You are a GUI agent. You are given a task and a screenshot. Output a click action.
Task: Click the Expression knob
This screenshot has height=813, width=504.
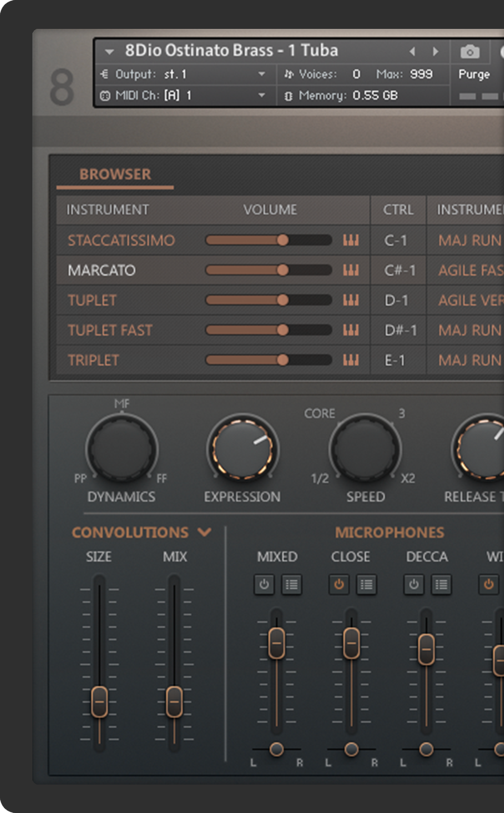(x=242, y=448)
